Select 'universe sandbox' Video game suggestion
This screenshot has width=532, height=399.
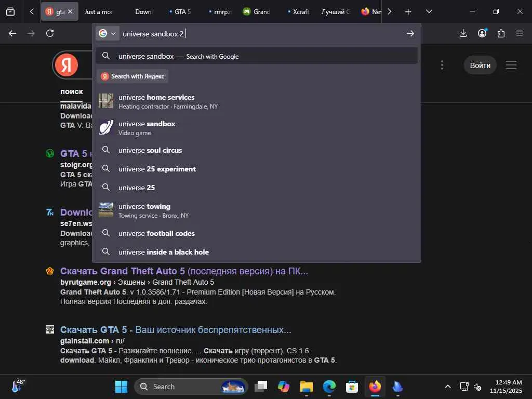point(257,128)
